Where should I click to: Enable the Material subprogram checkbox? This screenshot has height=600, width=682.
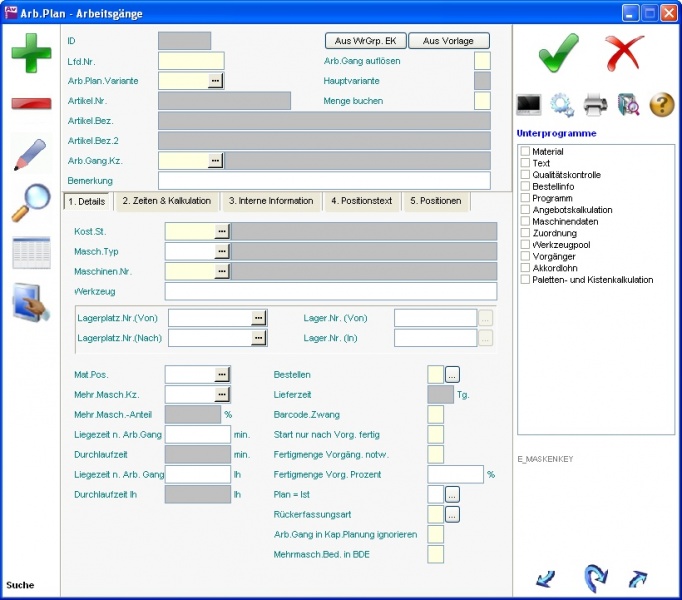525,152
